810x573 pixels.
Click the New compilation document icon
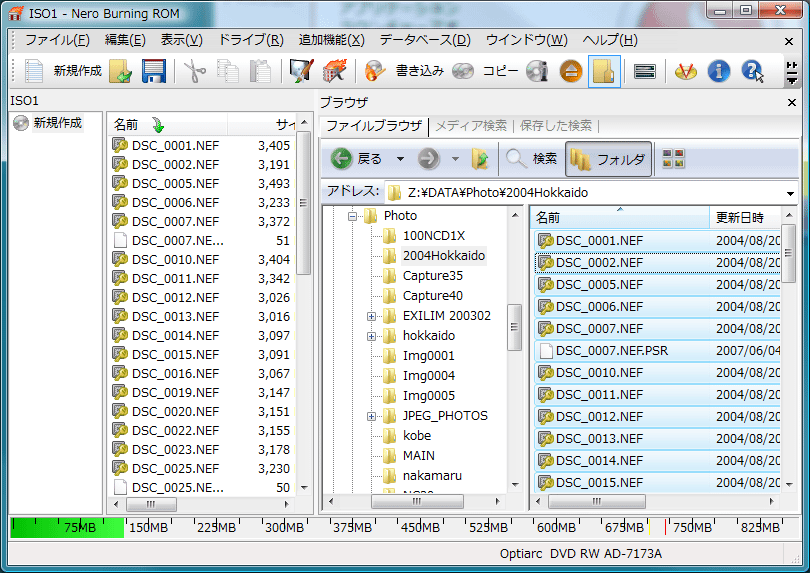pyautogui.click(x=34, y=71)
